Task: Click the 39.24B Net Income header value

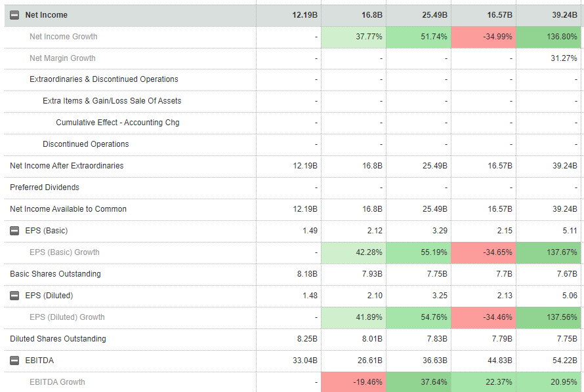Action: tap(564, 15)
